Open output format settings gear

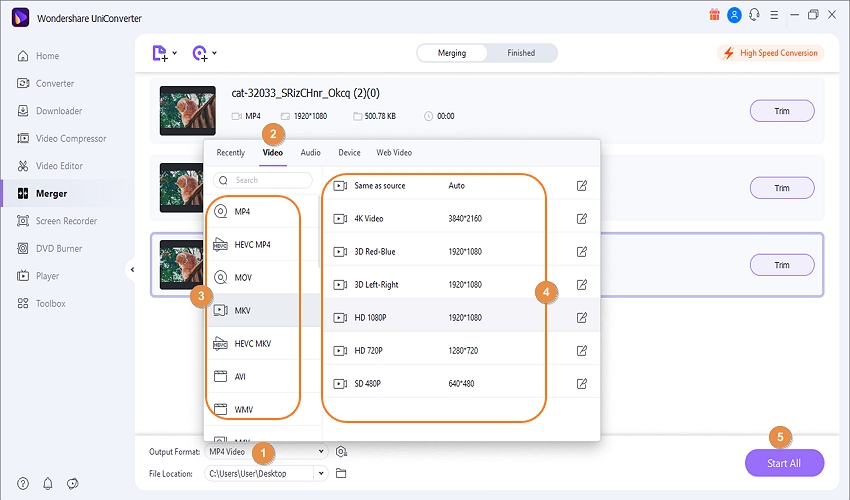(x=341, y=452)
